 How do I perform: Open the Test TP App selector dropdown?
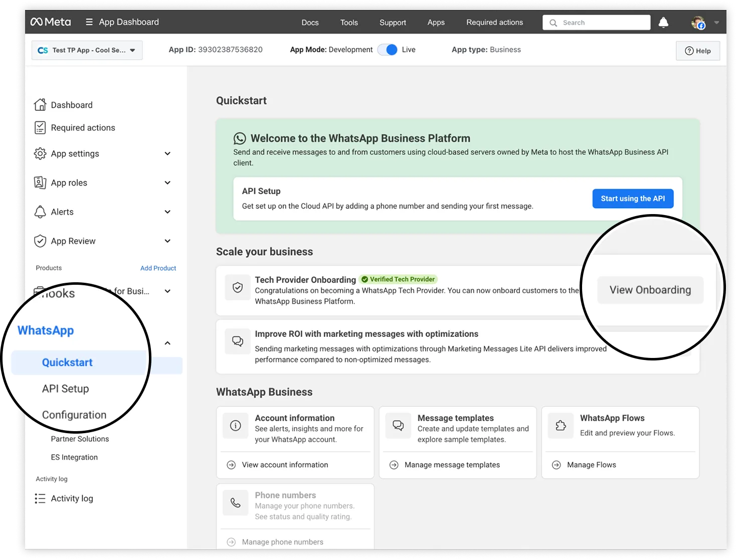[x=87, y=50]
